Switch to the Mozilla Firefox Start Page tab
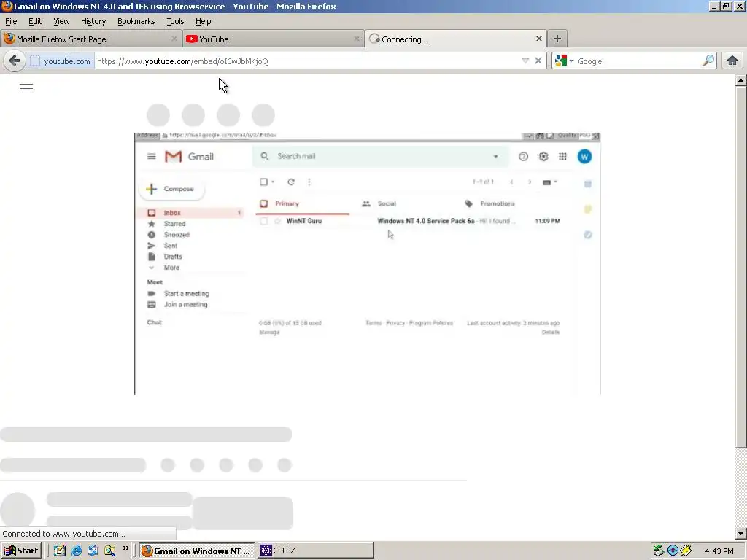Viewport: 747px width, 560px height. tap(91, 39)
